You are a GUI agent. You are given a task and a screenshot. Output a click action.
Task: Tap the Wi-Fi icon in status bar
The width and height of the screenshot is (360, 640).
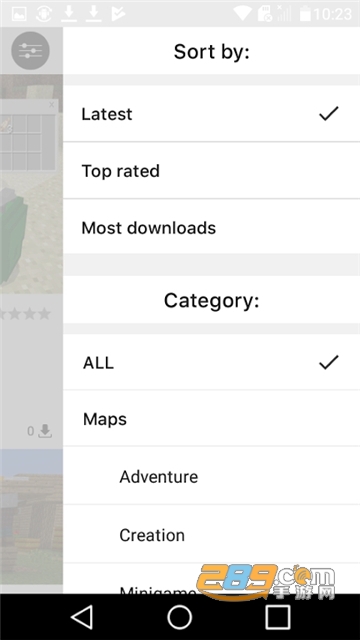pos(242,13)
